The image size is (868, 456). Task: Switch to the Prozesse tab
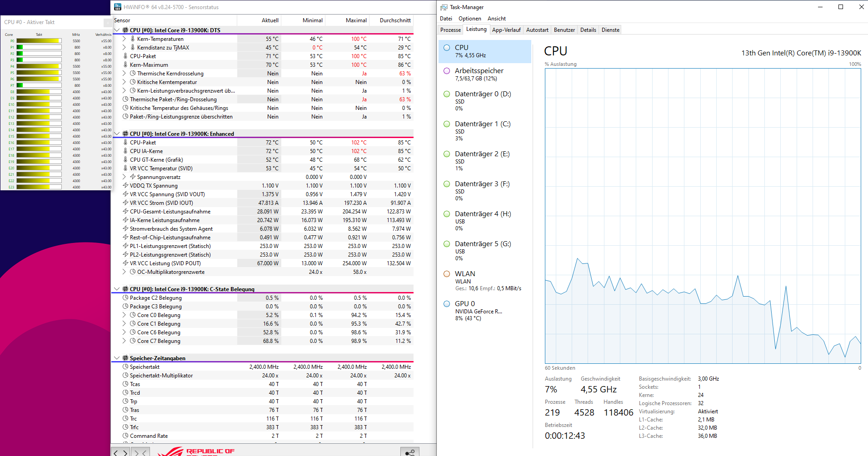(450, 30)
